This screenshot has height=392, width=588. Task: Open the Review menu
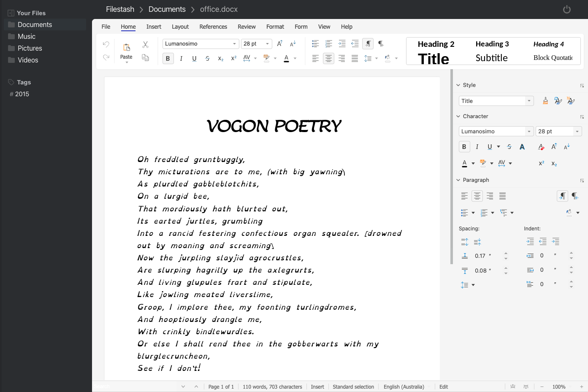247,27
